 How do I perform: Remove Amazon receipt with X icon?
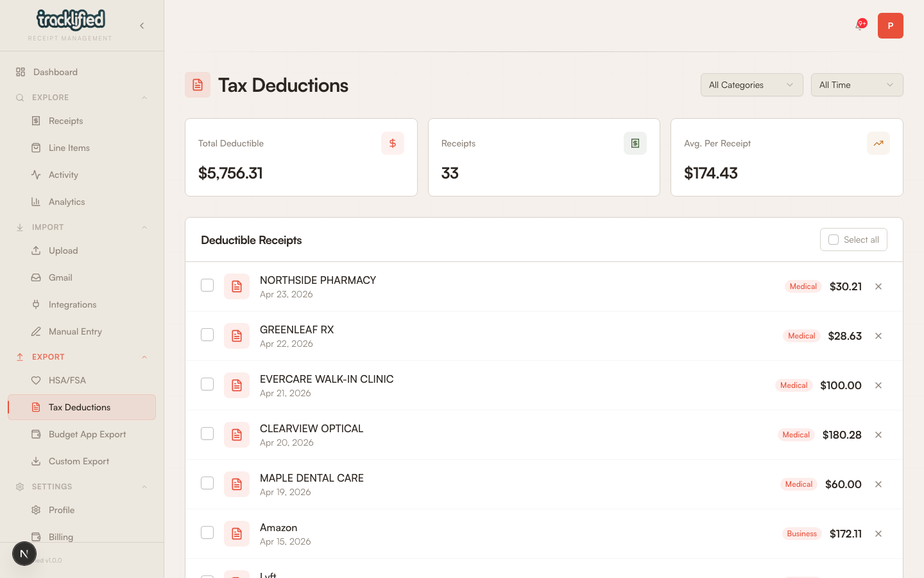coord(878,534)
